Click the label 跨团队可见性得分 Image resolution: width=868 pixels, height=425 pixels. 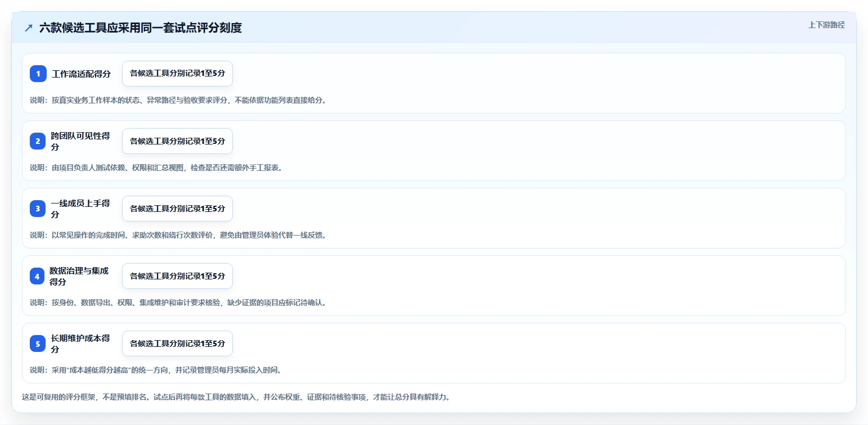pyautogui.click(x=80, y=141)
